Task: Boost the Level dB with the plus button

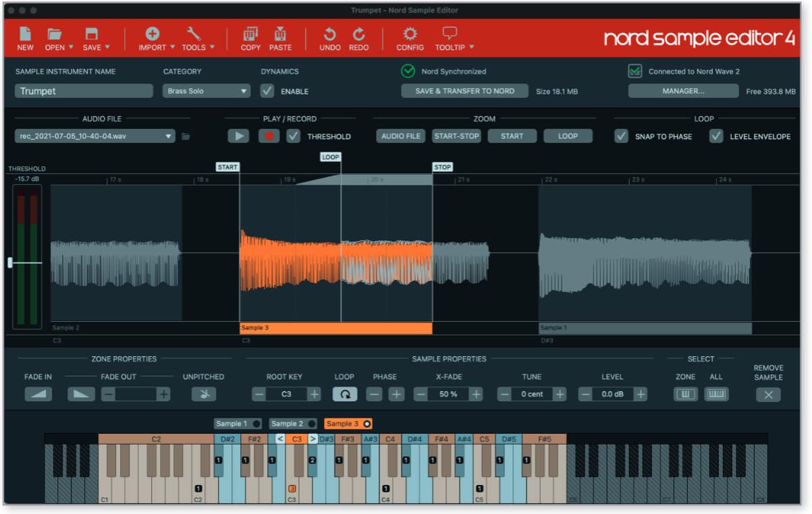Action: [x=641, y=395]
